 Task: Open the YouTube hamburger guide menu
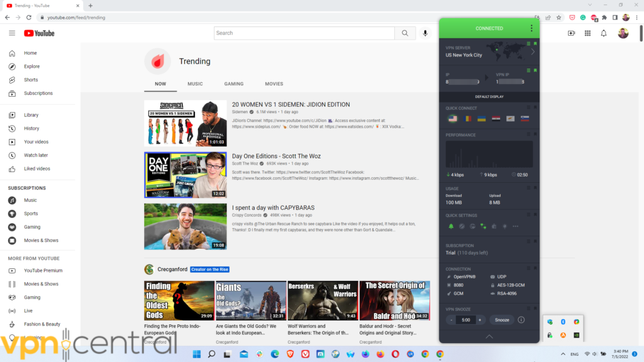[12, 33]
